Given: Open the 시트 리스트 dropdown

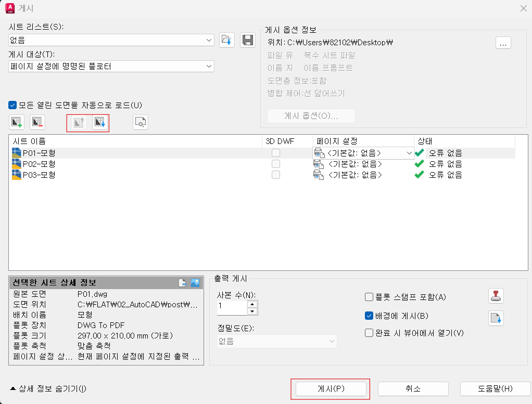Looking at the screenshot, I should (208, 40).
